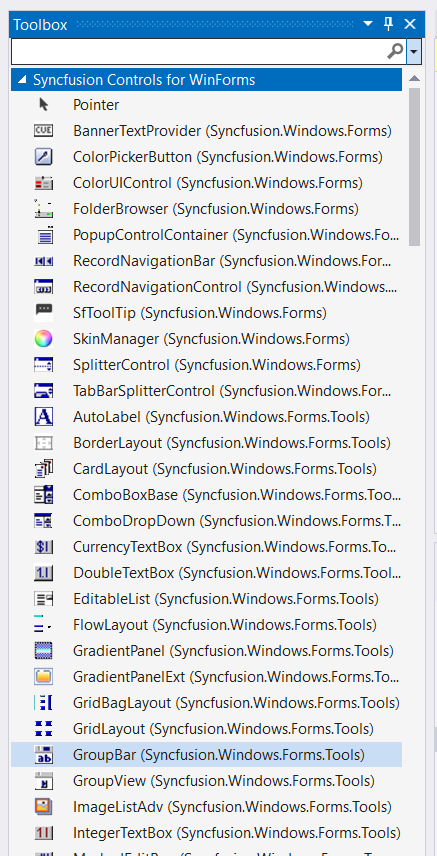Click the AutoLabel letter A icon
437x856 pixels.
tap(43, 417)
